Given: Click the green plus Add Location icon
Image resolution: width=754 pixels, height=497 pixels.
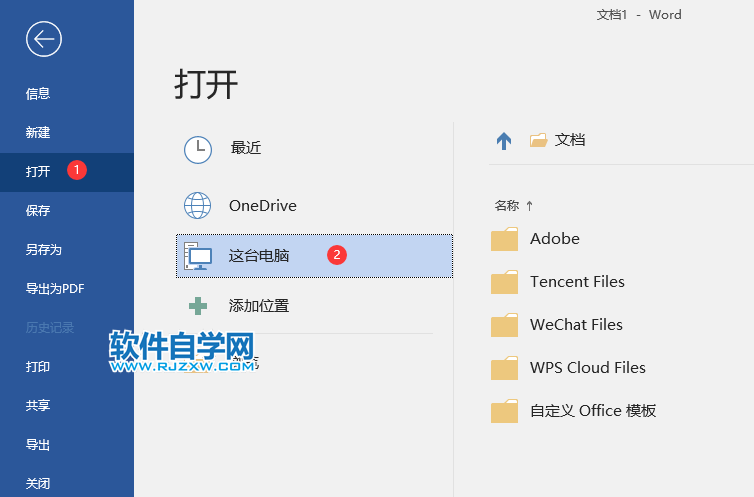Looking at the screenshot, I should coord(198,306).
